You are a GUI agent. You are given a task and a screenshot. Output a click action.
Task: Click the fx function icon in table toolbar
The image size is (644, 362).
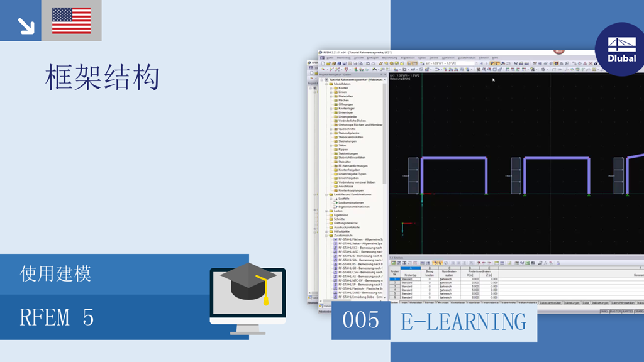click(x=546, y=263)
